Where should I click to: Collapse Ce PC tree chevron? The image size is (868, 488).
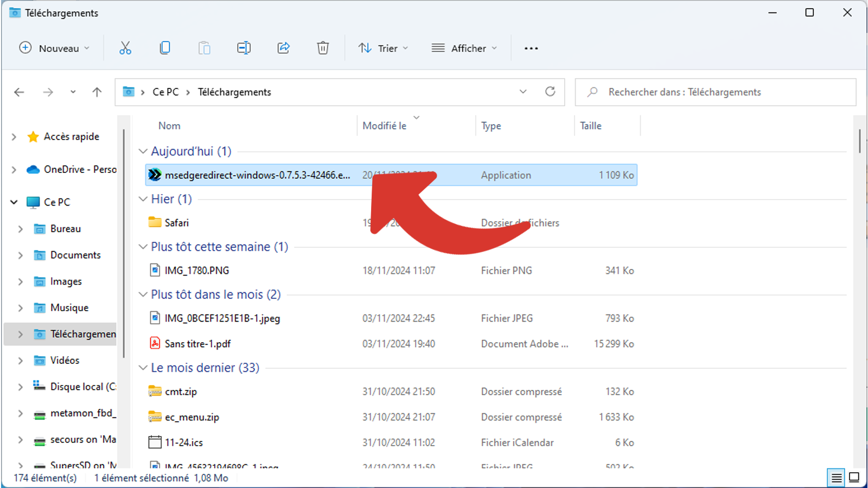click(14, 202)
